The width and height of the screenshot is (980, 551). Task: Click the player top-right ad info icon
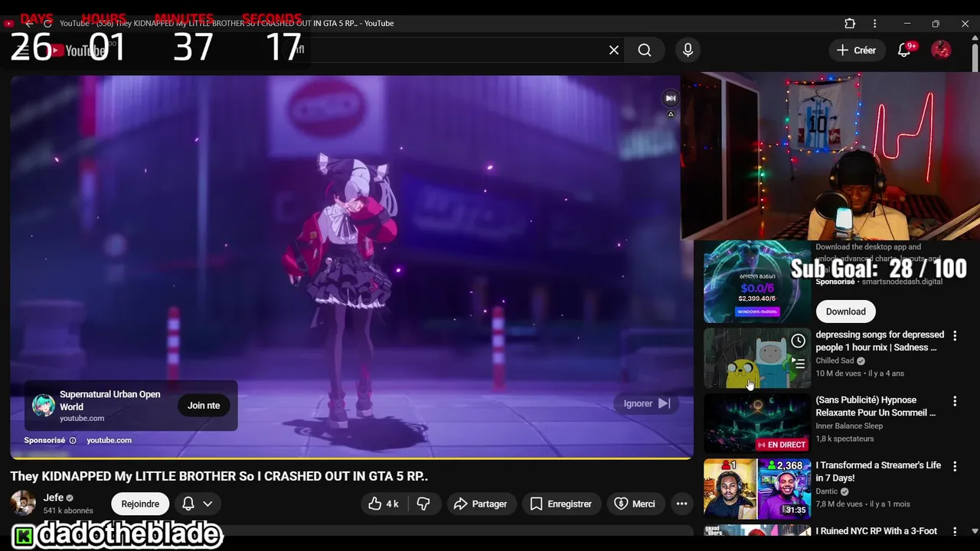point(671,114)
